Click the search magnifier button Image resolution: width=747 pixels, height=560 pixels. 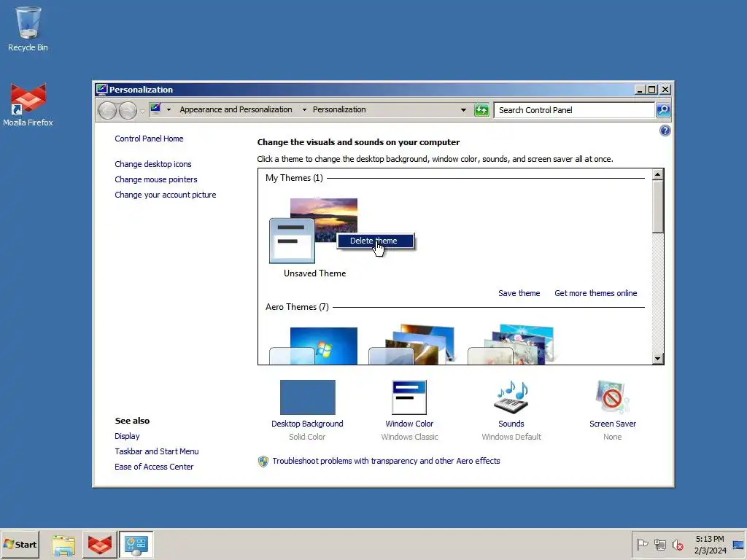662,110
